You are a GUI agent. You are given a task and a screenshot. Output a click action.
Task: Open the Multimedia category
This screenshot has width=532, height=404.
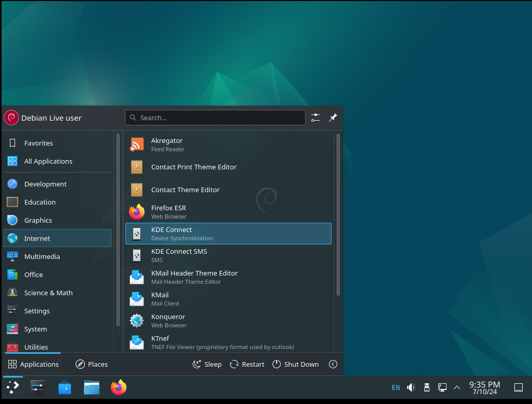click(57, 256)
